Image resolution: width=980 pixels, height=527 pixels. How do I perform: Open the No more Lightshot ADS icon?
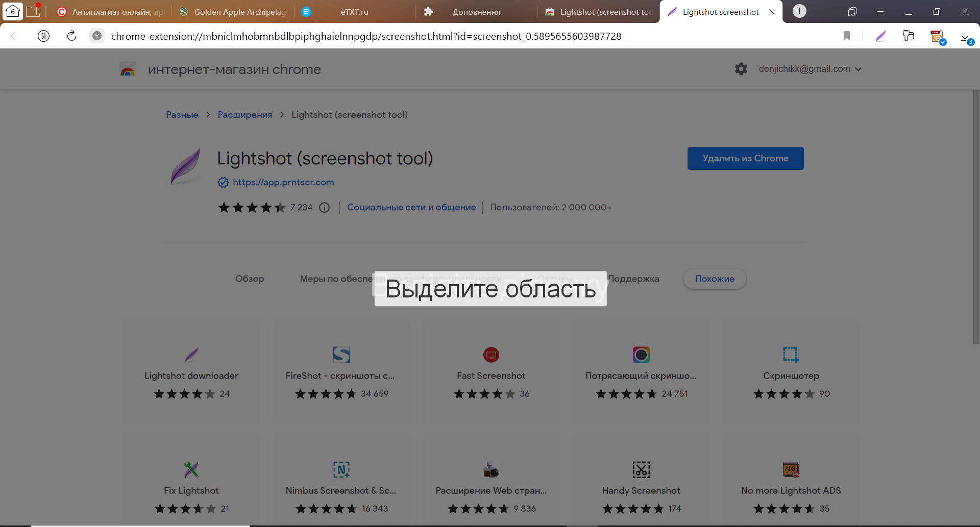[791, 469]
